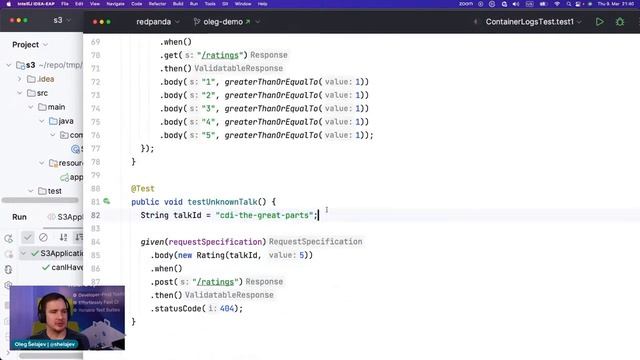This screenshot has width=640, height=360.
Task: Click the sort by duration icon
Action: pyautogui.click(x=79, y=237)
